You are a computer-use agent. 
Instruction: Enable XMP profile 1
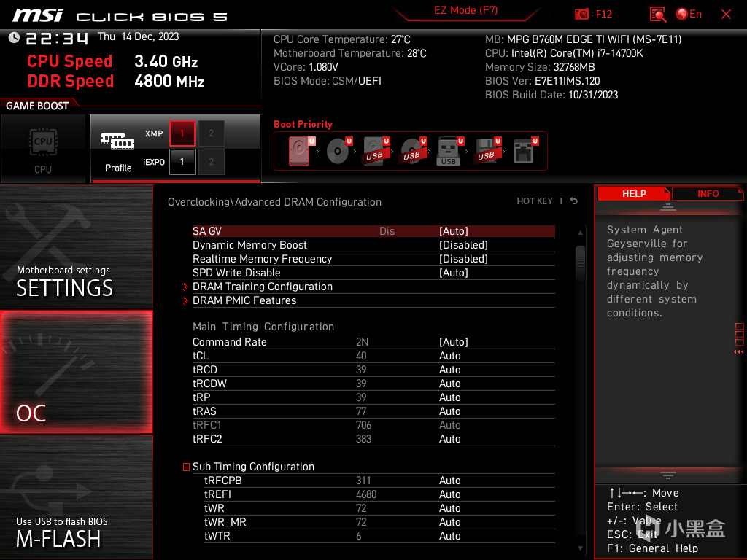point(182,133)
